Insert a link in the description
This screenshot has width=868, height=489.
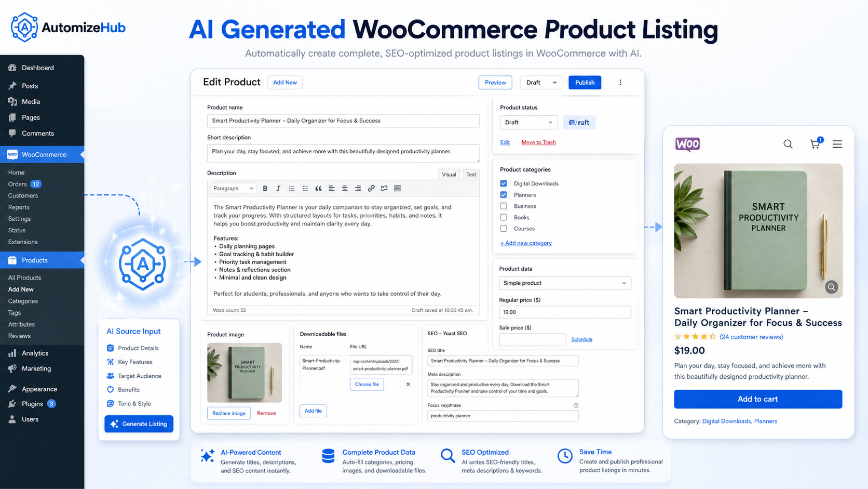(x=371, y=189)
